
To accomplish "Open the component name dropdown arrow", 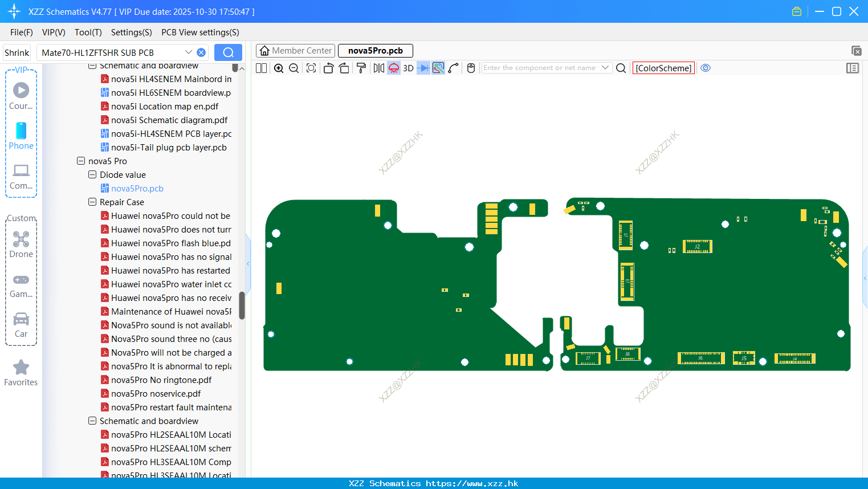I will pyautogui.click(x=605, y=68).
